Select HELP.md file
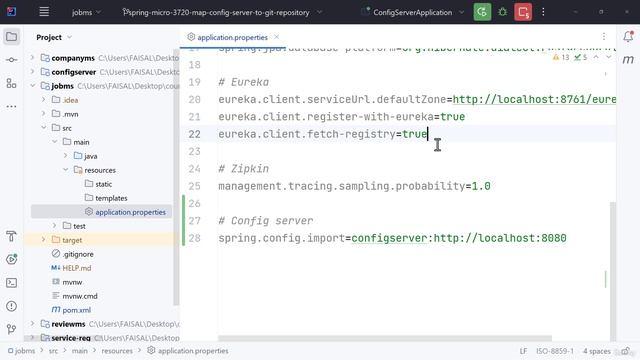This screenshot has height=360, width=640. 71,268
